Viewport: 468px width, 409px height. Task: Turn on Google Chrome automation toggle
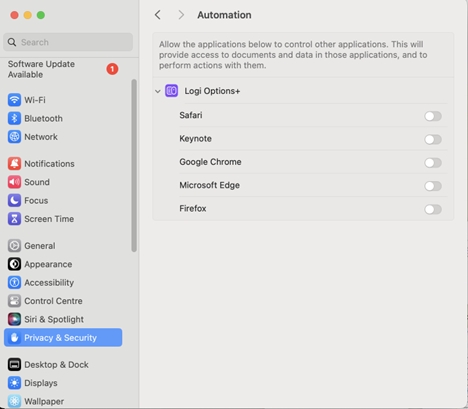tap(433, 163)
